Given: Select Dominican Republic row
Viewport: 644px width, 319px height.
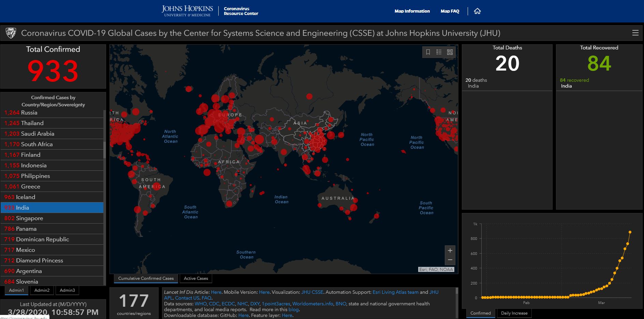Looking at the screenshot, I should point(52,239).
